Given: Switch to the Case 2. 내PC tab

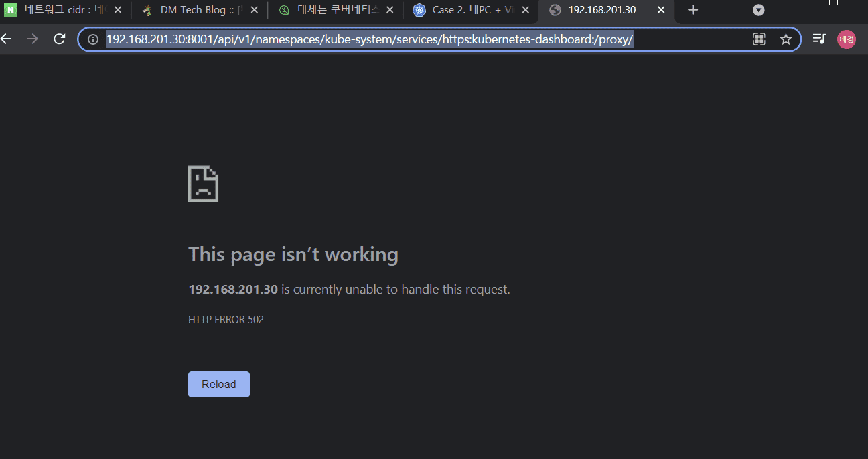Looking at the screenshot, I should (471, 10).
